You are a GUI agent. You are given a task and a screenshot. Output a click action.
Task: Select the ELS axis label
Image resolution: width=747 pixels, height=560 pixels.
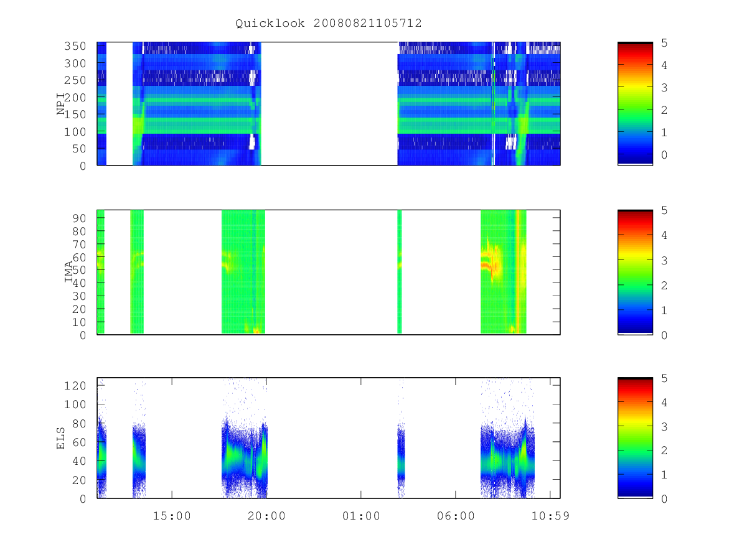tap(61, 438)
